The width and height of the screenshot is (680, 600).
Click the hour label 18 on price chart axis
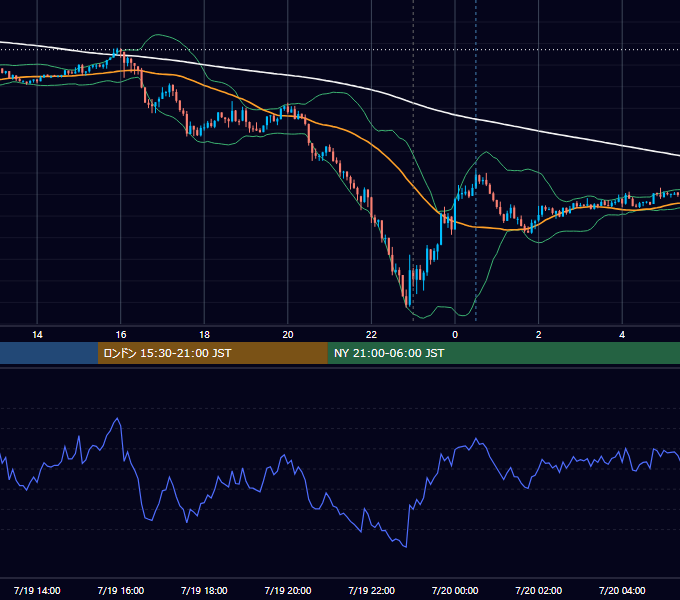click(x=204, y=335)
